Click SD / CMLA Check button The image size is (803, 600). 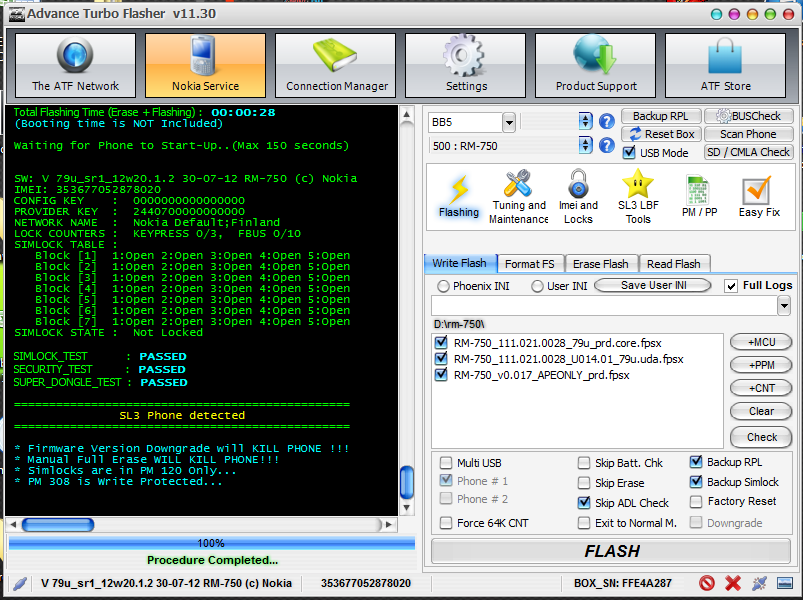(x=749, y=152)
